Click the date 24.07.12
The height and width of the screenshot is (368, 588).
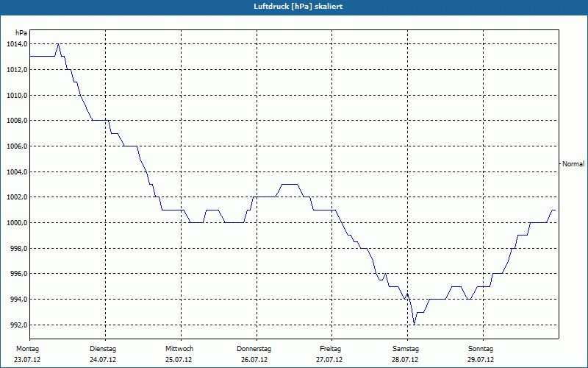[x=103, y=360]
